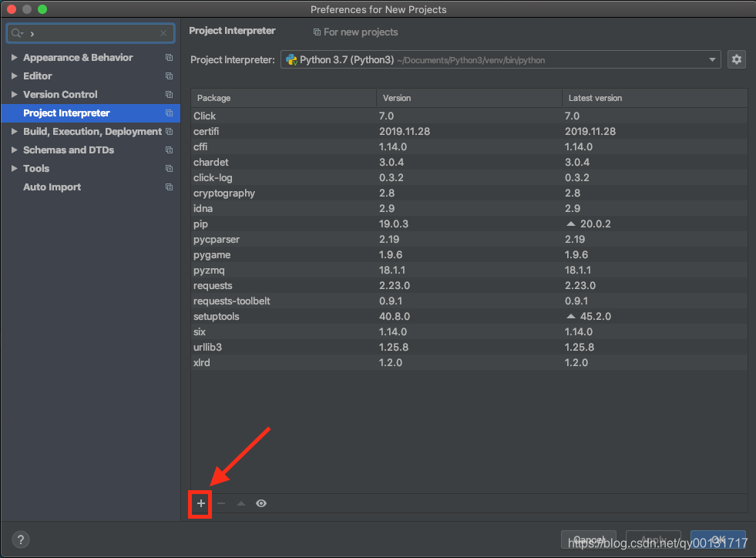Click the plus icon to install package

tap(200, 503)
